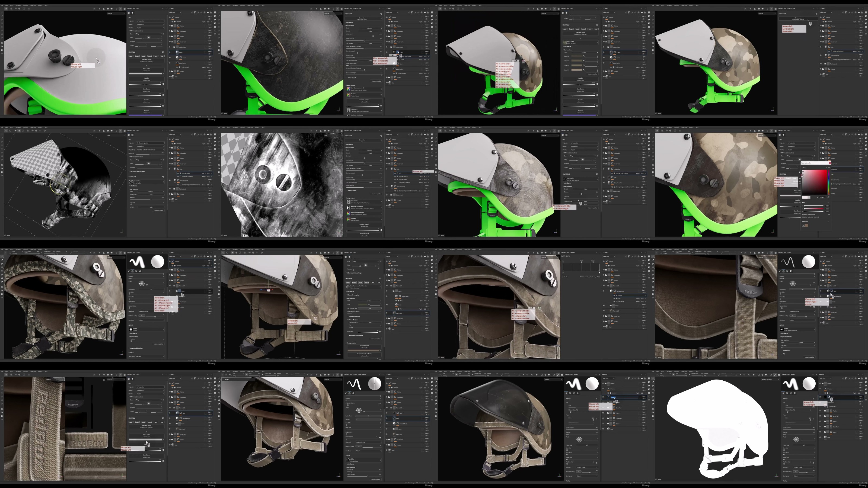Top-left screenshot: click the Tiling lock icon
This screenshot has height=488, width=868.
[x=149, y=37]
